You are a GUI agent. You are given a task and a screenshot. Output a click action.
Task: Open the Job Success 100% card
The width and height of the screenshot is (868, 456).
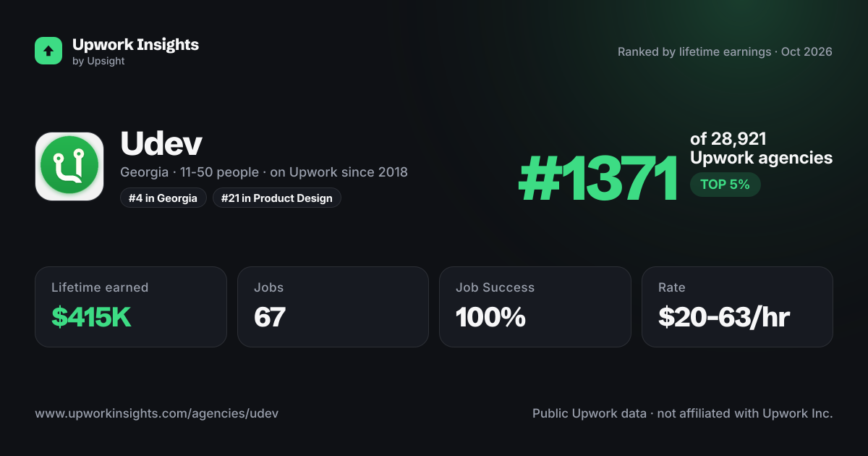pos(535,307)
